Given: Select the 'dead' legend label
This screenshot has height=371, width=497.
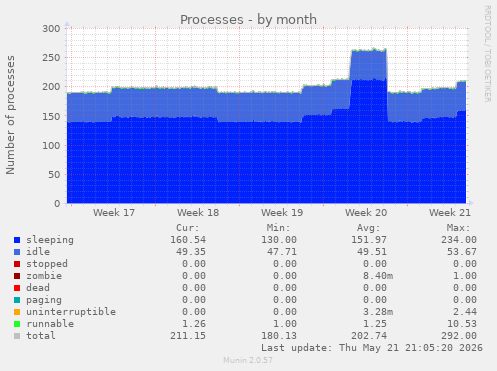Looking at the screenshot, I should 38,288.
